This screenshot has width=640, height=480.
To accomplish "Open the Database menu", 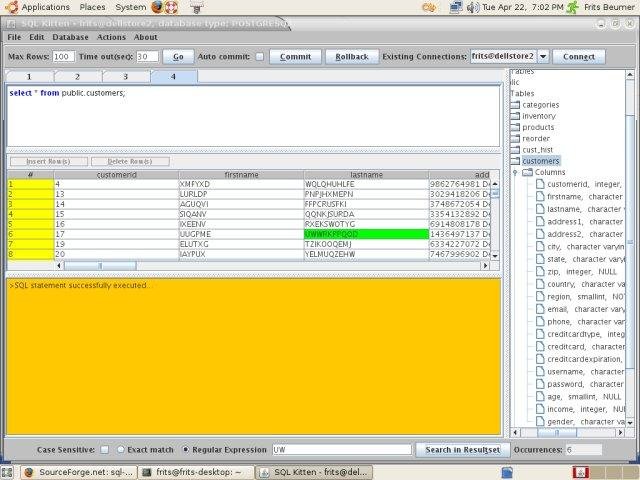I will pos(70,37).
